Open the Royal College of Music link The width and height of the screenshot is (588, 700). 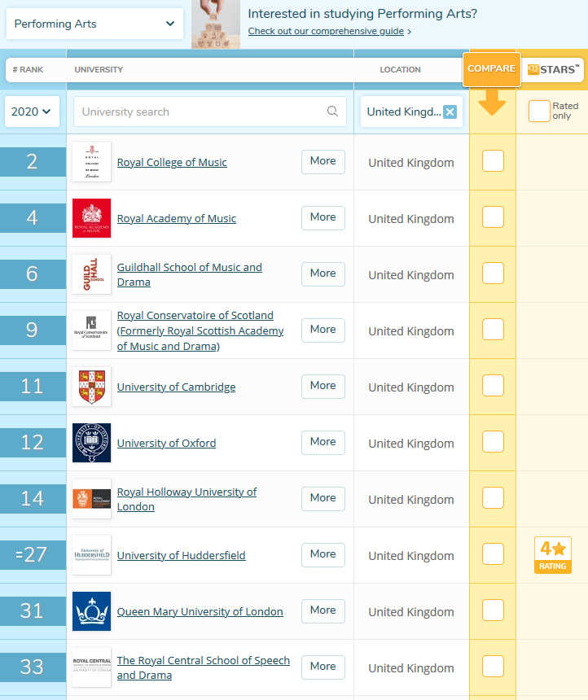coord(172,163)
